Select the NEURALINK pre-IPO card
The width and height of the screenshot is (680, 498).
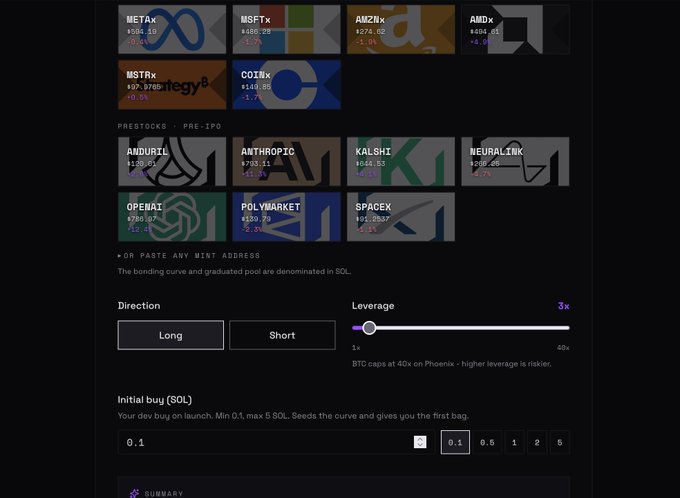[x=516, y=161]
